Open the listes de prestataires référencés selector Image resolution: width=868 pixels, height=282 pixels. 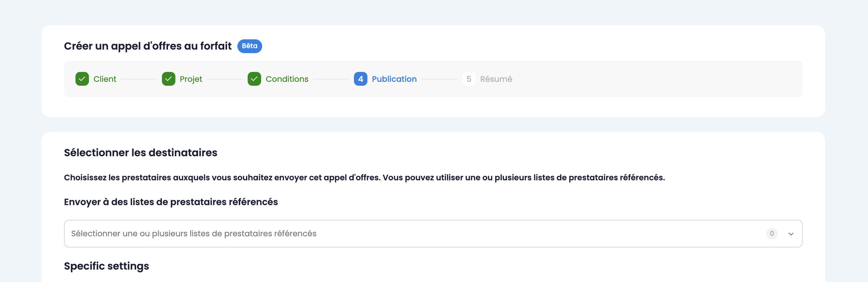click(433, 234)
